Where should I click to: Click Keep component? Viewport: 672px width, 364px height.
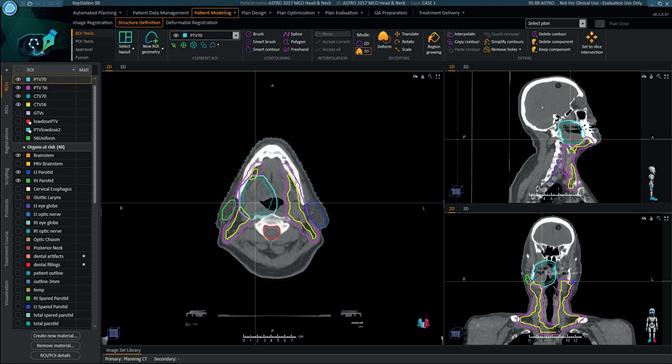551,49
